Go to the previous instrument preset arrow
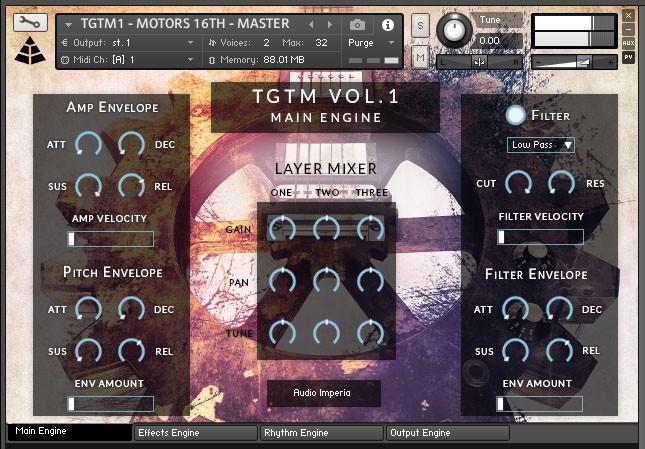Image resolution: width=645 pixels, height=449 pixels. tap(312, 24)
